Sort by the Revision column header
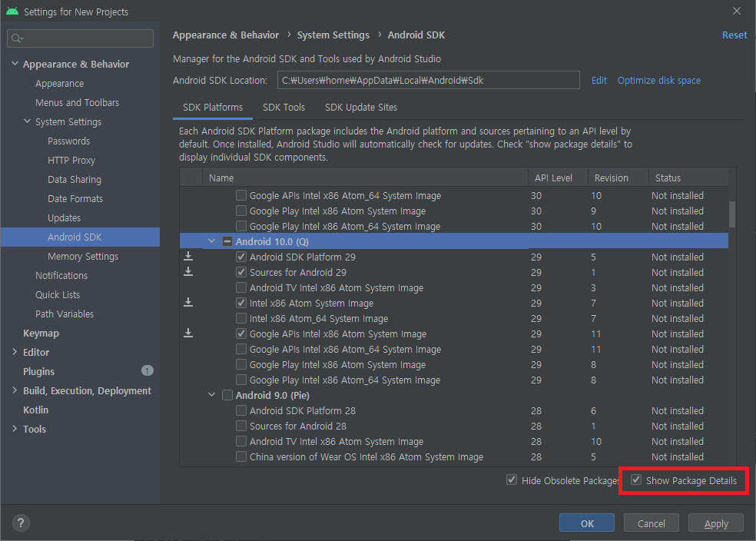This screenshot has height=541, width=756. [618, 178]
